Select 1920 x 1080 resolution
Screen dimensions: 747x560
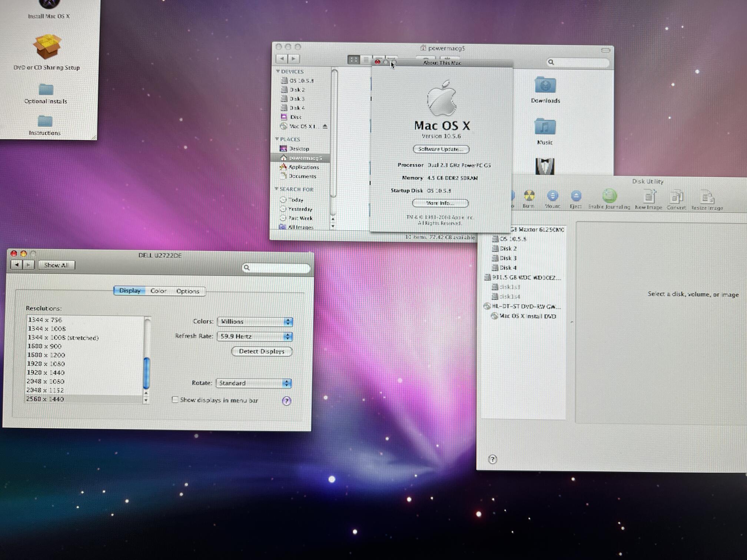[84, 364]
